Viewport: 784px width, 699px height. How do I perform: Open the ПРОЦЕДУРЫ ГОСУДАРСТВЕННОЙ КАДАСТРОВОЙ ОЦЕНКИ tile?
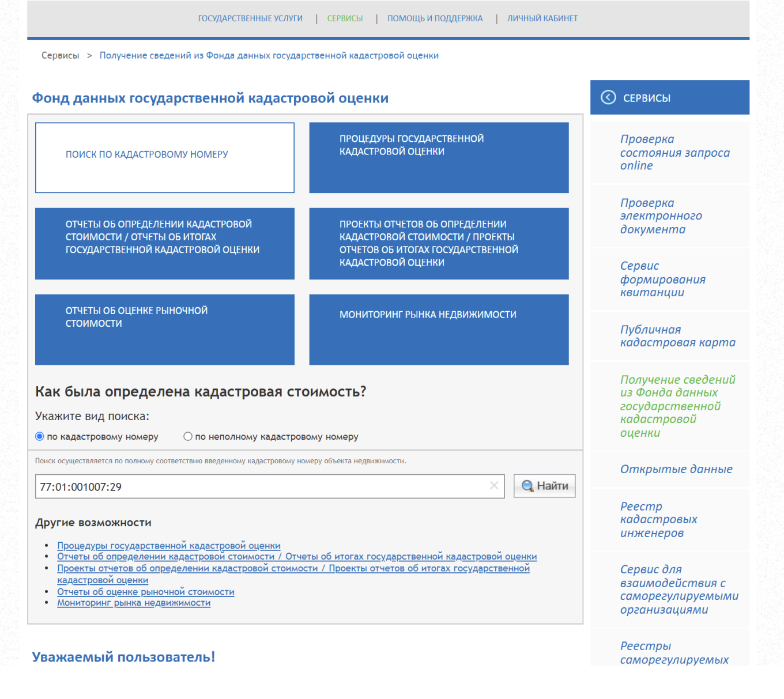coord(439,157)
